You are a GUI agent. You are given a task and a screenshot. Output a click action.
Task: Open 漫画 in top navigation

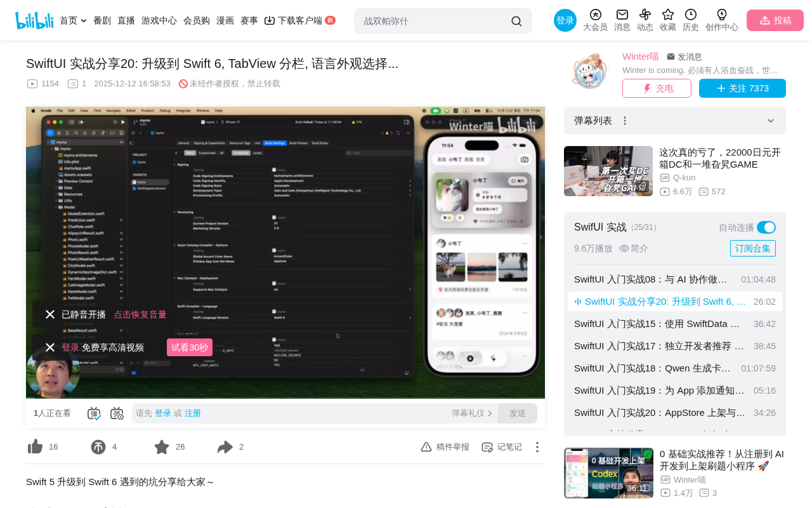(x=225, y=20)
